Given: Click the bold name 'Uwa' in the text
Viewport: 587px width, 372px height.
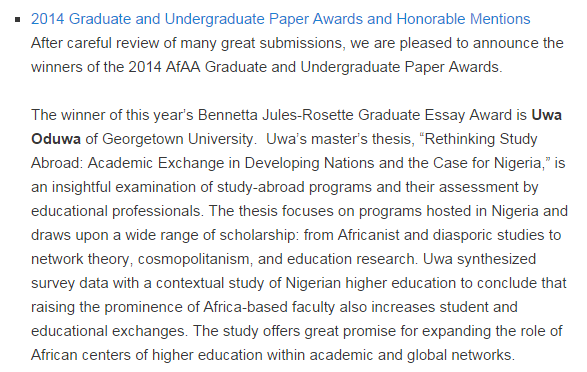Looking at the screenshot, I should [x=547, y=115].
